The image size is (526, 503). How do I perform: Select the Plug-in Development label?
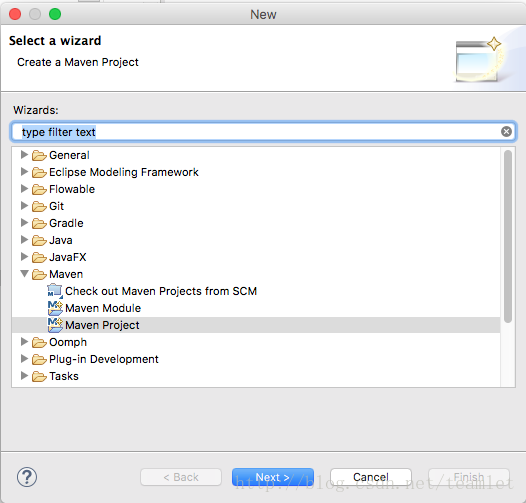pyautogui.click(x=104, y=359)
